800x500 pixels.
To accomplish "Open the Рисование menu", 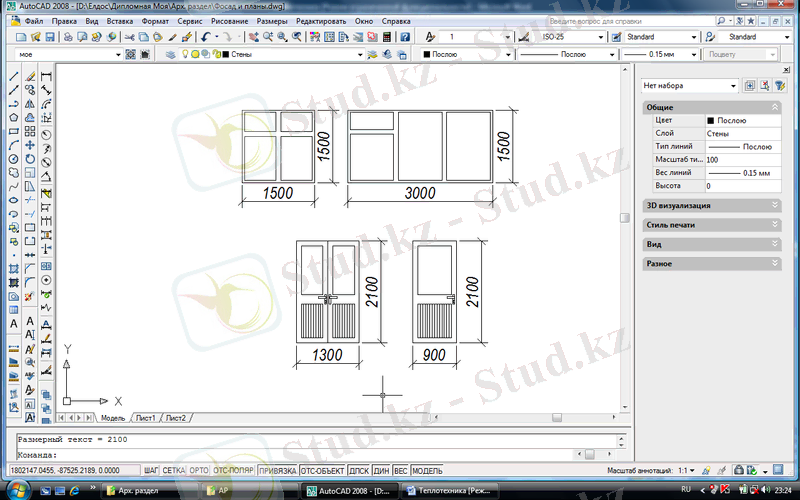I will [230, 21].
